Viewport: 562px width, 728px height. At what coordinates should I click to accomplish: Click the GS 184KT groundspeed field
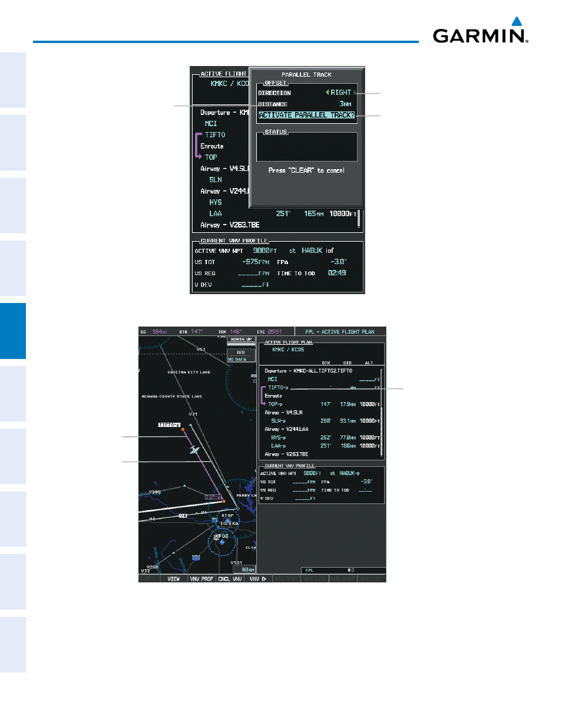tap(154, 332)
